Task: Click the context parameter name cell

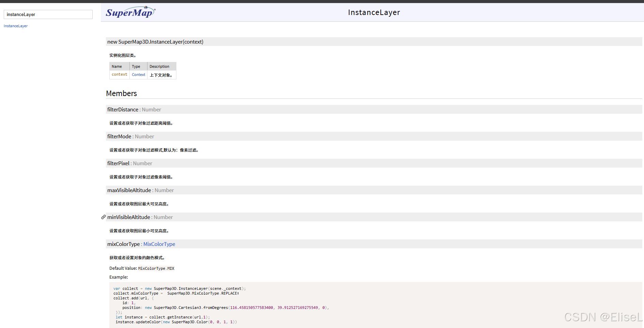Action: coord(120,75)
